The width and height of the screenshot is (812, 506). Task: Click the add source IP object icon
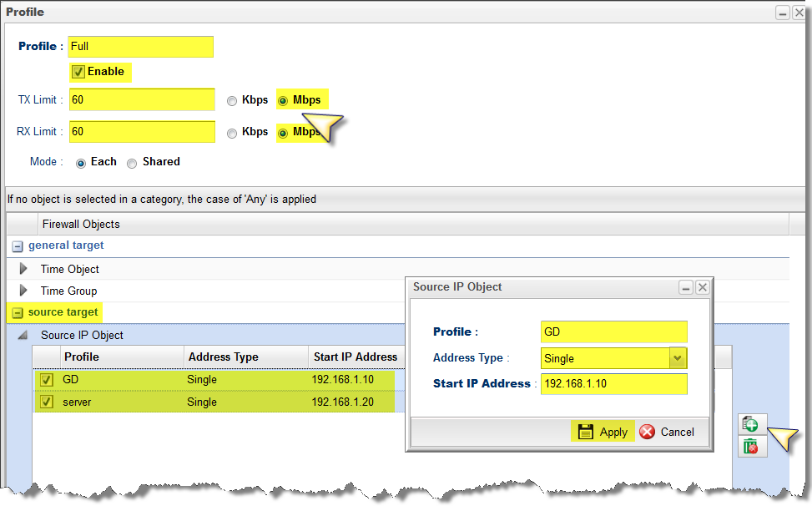[x=752, y=424]
